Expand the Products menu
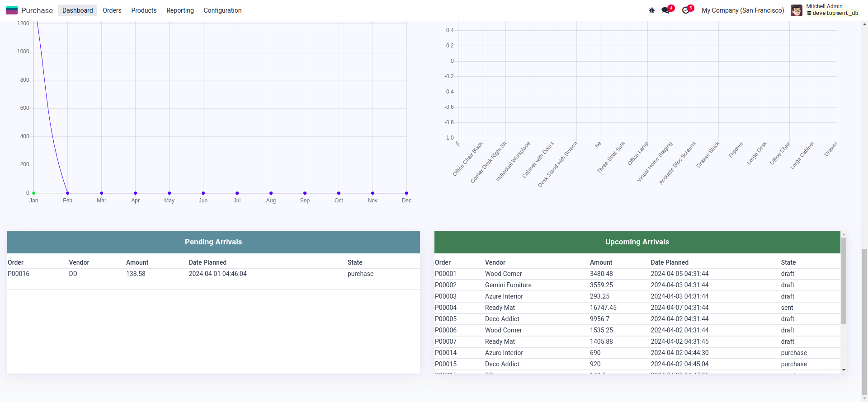This screenshot has width=868, height=402. (144, 10)
